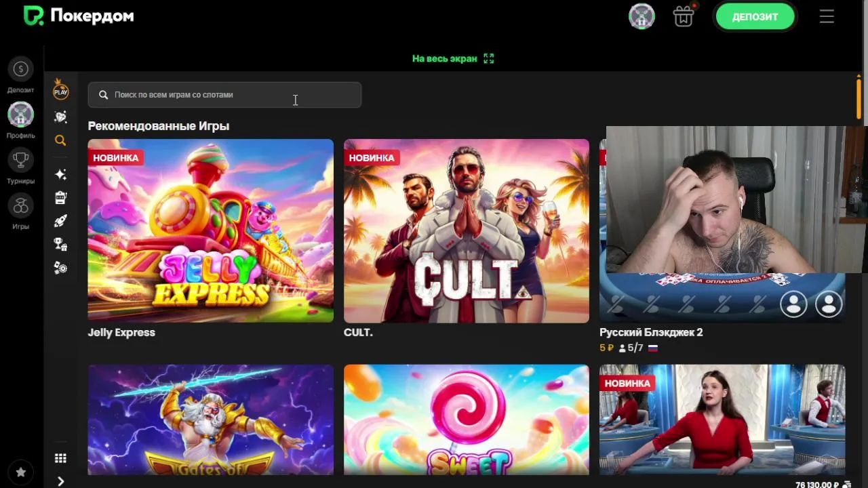Click the Рекомендованные Игры heading
The image size is (868, 488).
(159, 126)
